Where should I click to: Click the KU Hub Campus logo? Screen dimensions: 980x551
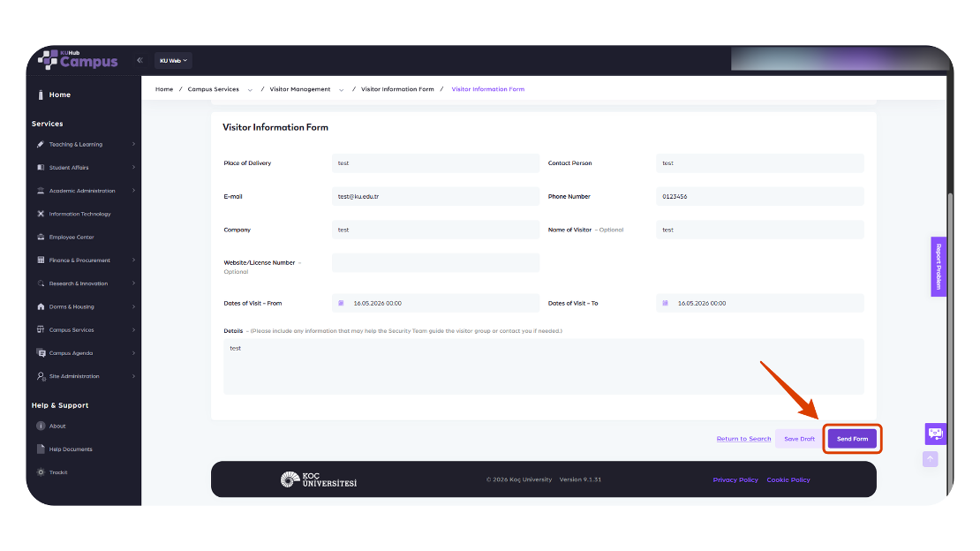click(x=78, y=59)
